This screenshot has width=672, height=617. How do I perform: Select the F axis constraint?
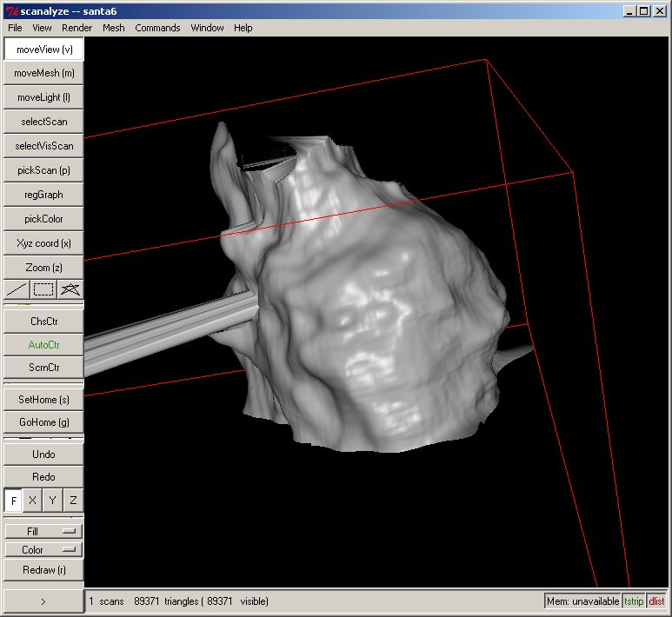point(14,501)
